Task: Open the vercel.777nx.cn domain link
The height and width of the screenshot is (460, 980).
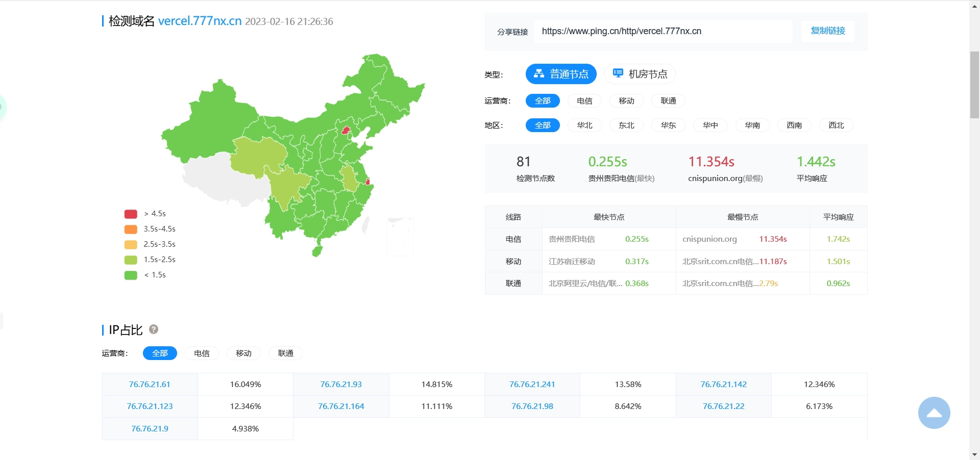Action: coord(200,21)
